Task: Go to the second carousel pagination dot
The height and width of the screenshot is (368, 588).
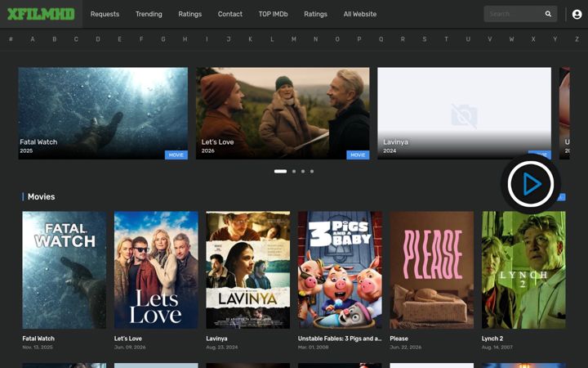Action: (294, 171)
